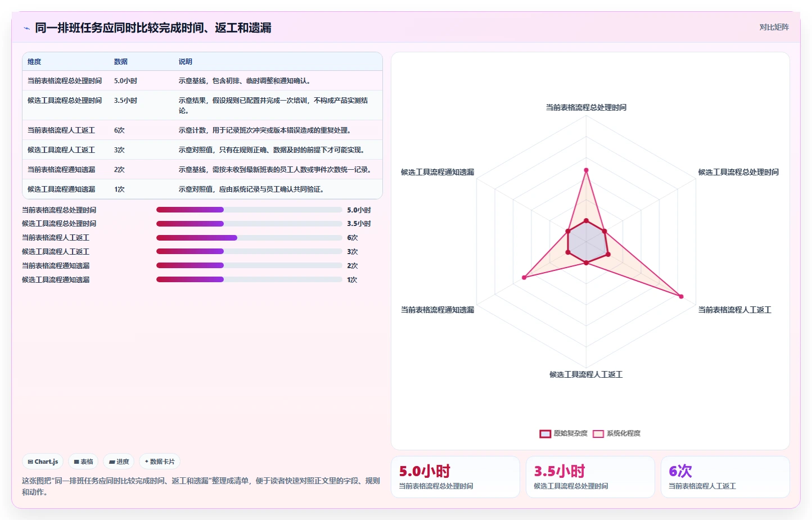Click table row label 当前表格流程通知遗漏

(x=61, y=170)
